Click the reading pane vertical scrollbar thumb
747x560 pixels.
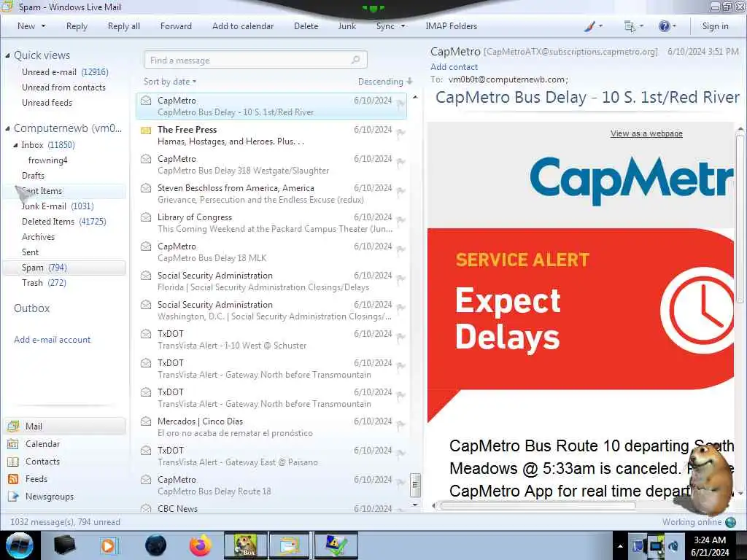(740, 217)
